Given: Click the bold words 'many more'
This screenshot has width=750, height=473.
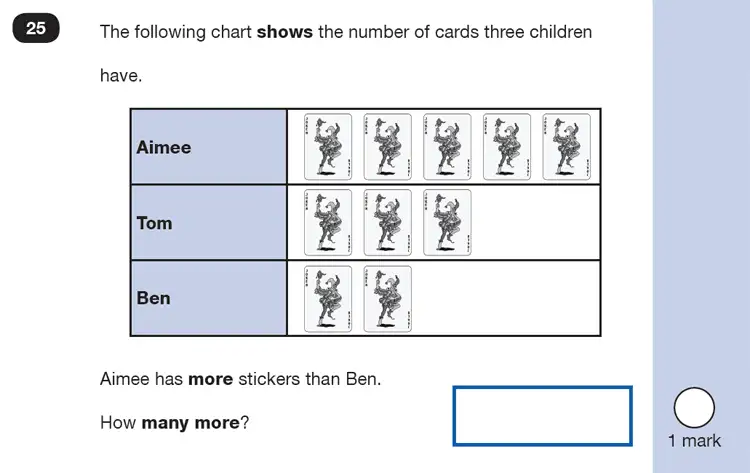Looking at the screenshot, I should pyautogui.click(x=190, y=423).
